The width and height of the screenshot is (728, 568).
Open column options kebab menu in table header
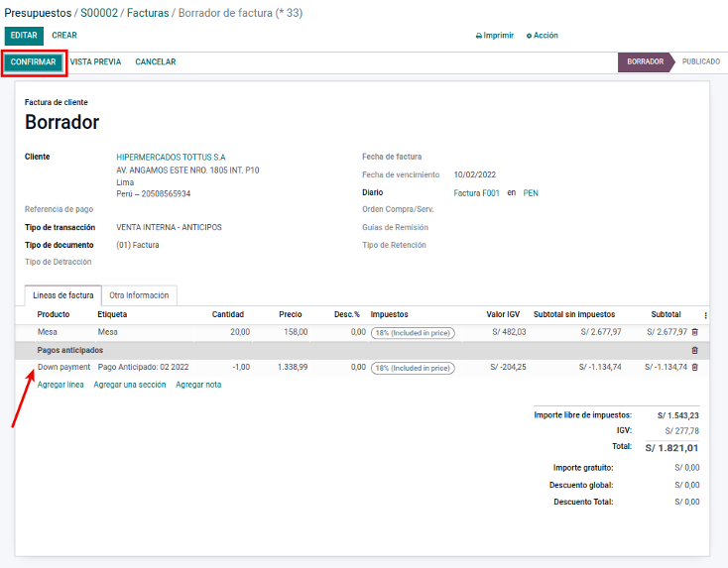coord(705,315)
